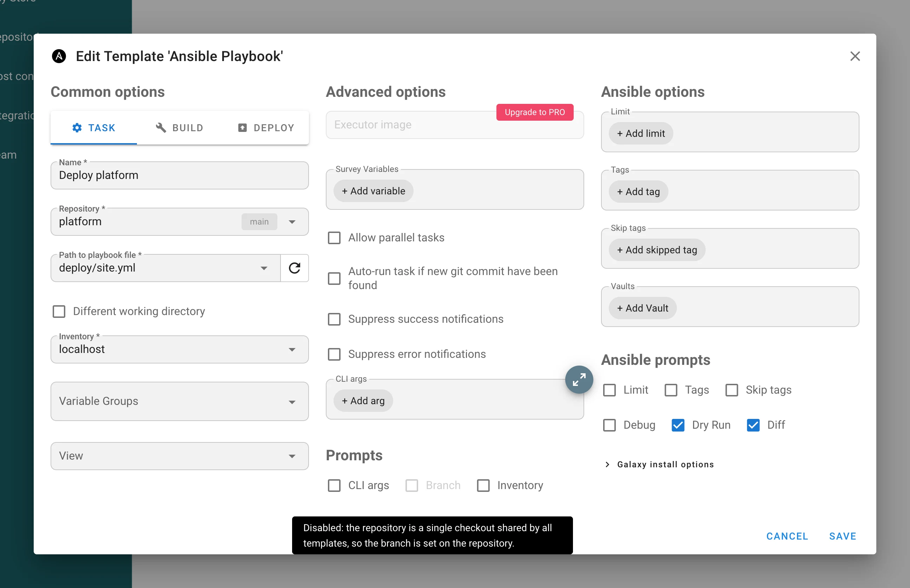Check Suppress error notifications
Screen dimensions: 910x588
[x=334, y=354]
